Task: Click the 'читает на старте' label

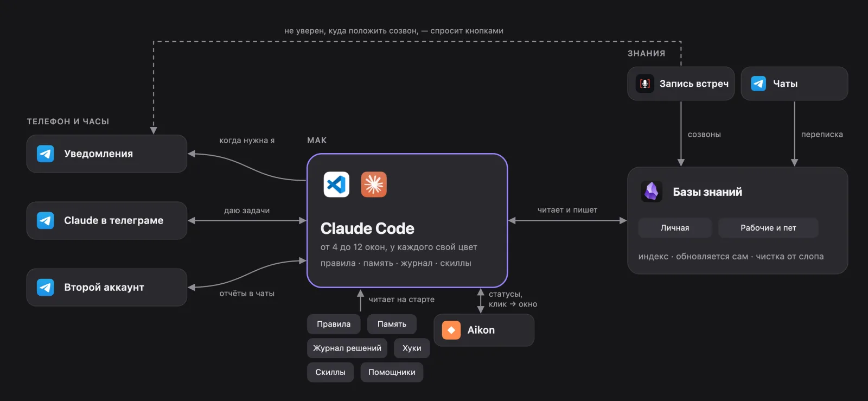Action: [401, 300]
